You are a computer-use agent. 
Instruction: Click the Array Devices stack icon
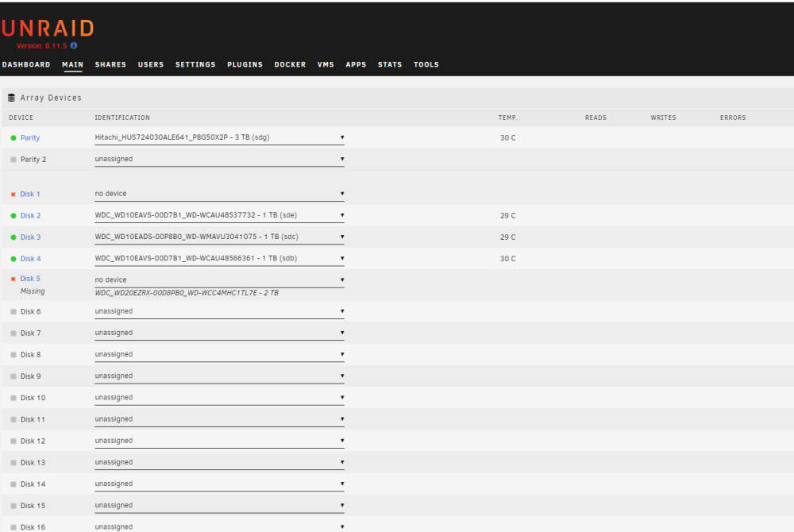(x=11, y=98)
